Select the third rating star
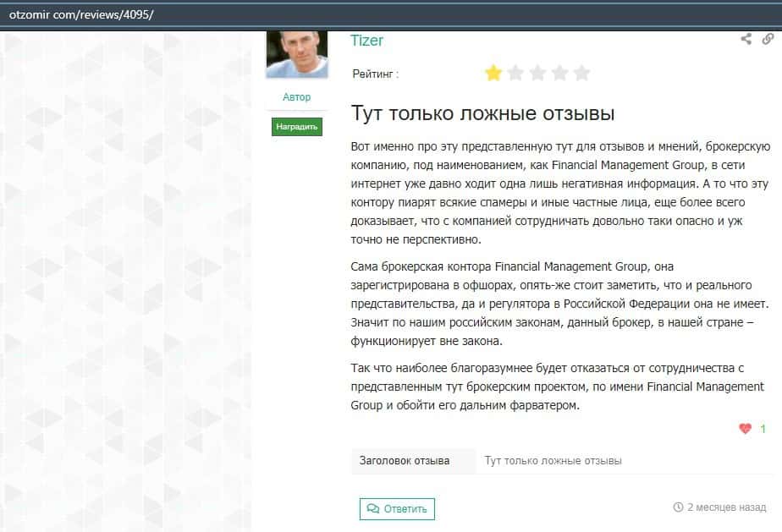 click(537, 74)
